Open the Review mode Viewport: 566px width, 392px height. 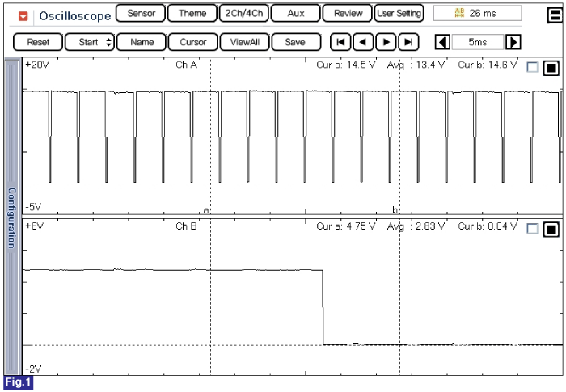pyautogui.click(x=347, y=14)
